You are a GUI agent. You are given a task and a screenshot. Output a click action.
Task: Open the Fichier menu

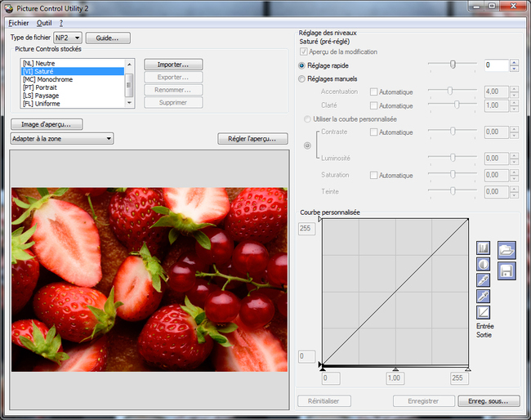tap(19, 23)
